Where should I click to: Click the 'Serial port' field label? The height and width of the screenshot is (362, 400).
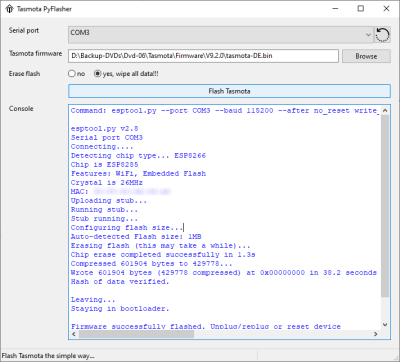pyautogui.click(x=24, y=30)
